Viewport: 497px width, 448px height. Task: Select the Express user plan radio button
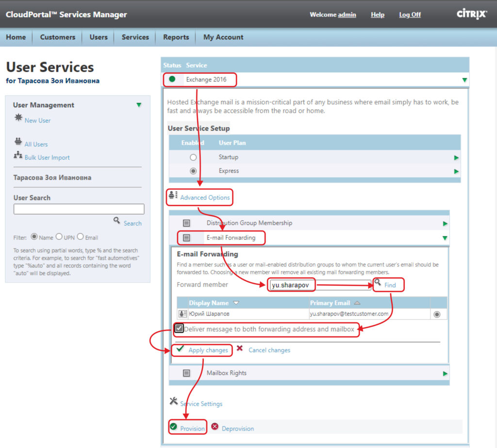(193, 171)
